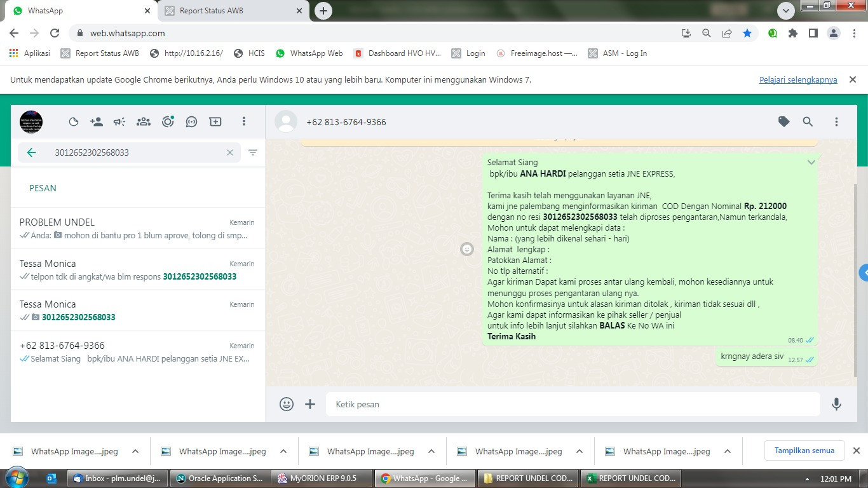Open the Windows Start button

pyautogui.click(x=16, y=478)
